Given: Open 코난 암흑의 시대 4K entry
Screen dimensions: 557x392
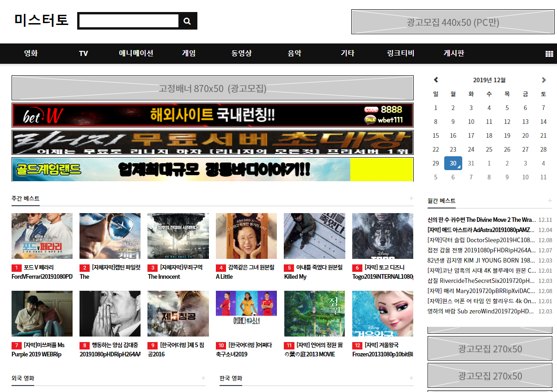Looking at the screenshot, I should pos(482,270).
